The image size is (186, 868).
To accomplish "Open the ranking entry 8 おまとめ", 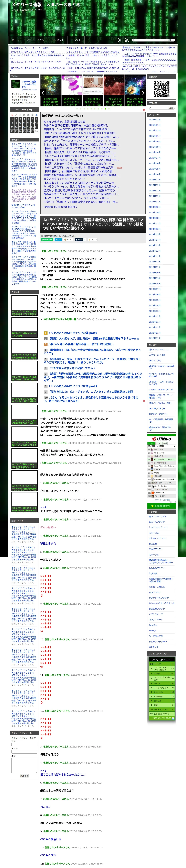I will tap(157, 701).
